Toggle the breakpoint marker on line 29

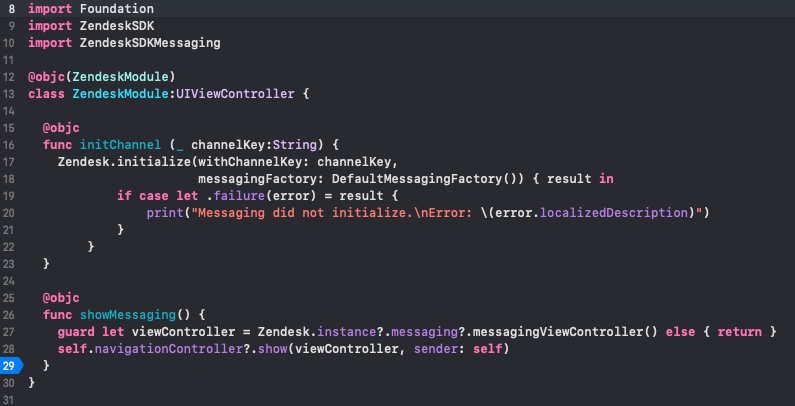[x=10, y=365]
